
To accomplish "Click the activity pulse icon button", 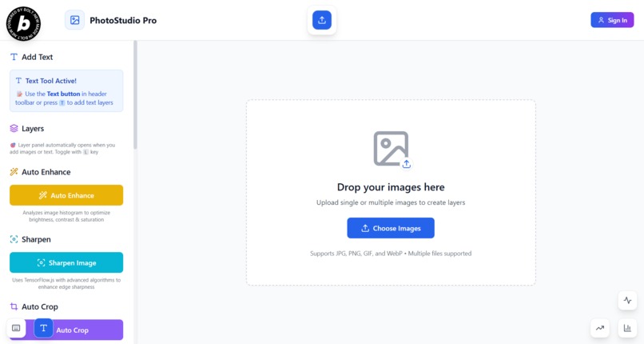I will point(627,301).
